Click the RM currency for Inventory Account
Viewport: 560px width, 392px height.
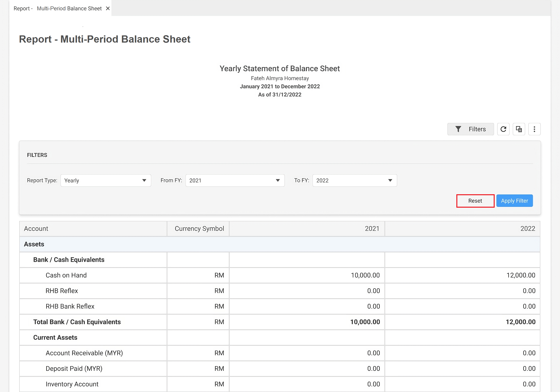[219, 384]
